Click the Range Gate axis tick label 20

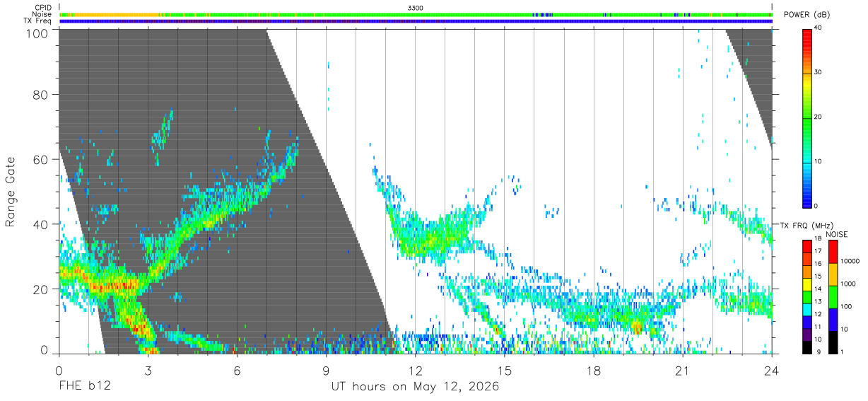40,289
